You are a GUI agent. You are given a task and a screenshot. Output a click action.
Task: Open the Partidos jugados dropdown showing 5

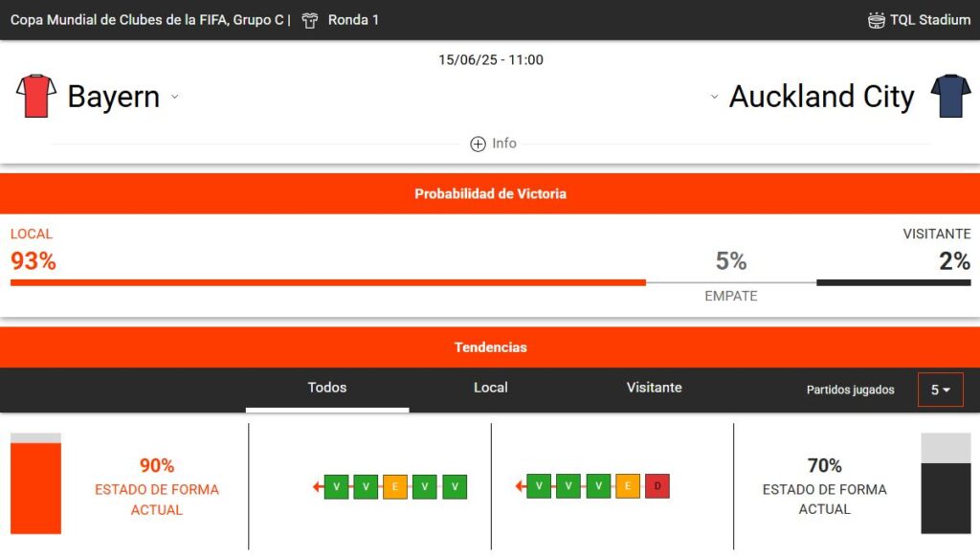940,390
